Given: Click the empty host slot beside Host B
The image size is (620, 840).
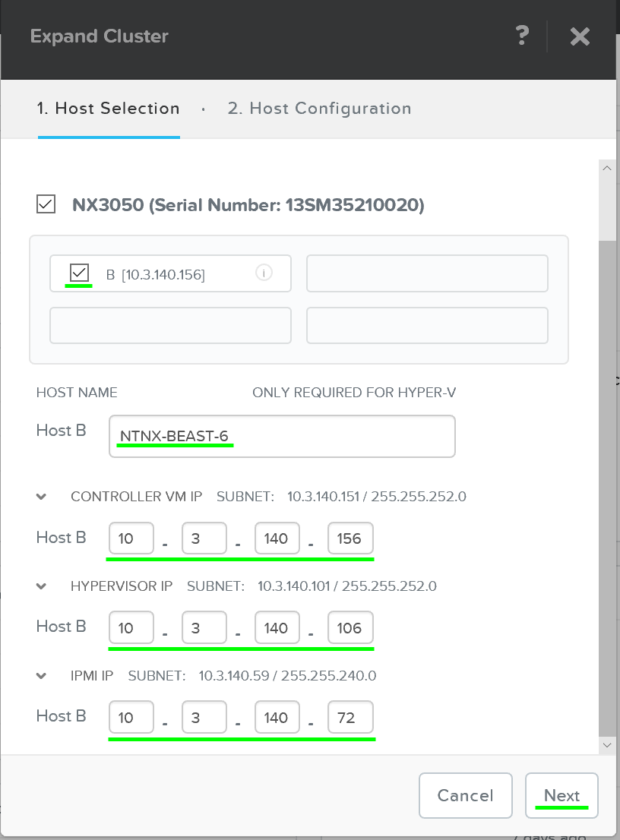Looking at the screenshot, I should [x=427, y=273].
